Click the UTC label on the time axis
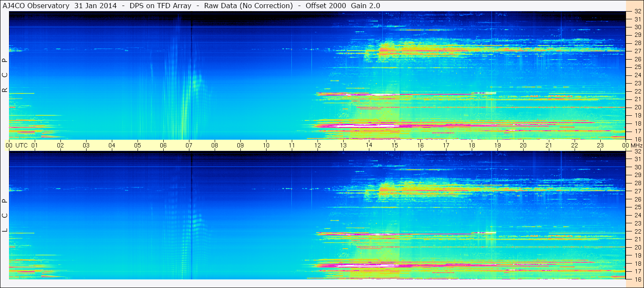Screen dimensions: 644x288 click(x=21, y=145)
